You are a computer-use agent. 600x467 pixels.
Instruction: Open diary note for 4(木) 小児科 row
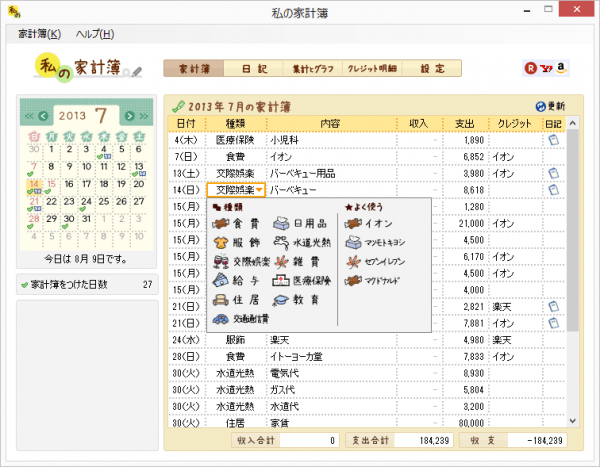[x=553, y=140]
